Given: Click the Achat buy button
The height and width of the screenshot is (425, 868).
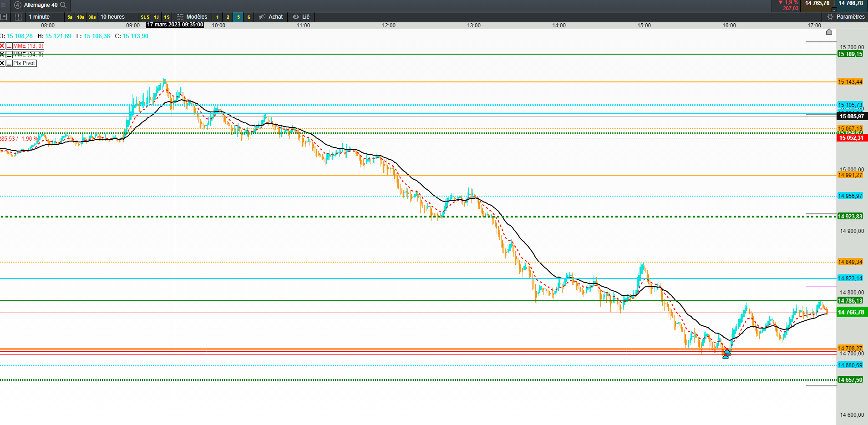Looking at the screenshot, I should point(271,17).
